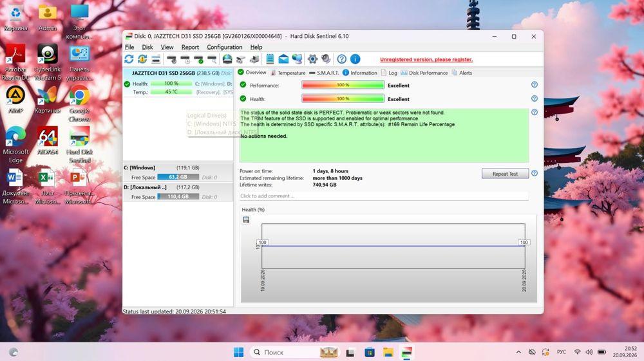The width and height of the screenshot is (644, 361).
Task: Click the speaker sound toolbar icon
Action: pos(326,59)
